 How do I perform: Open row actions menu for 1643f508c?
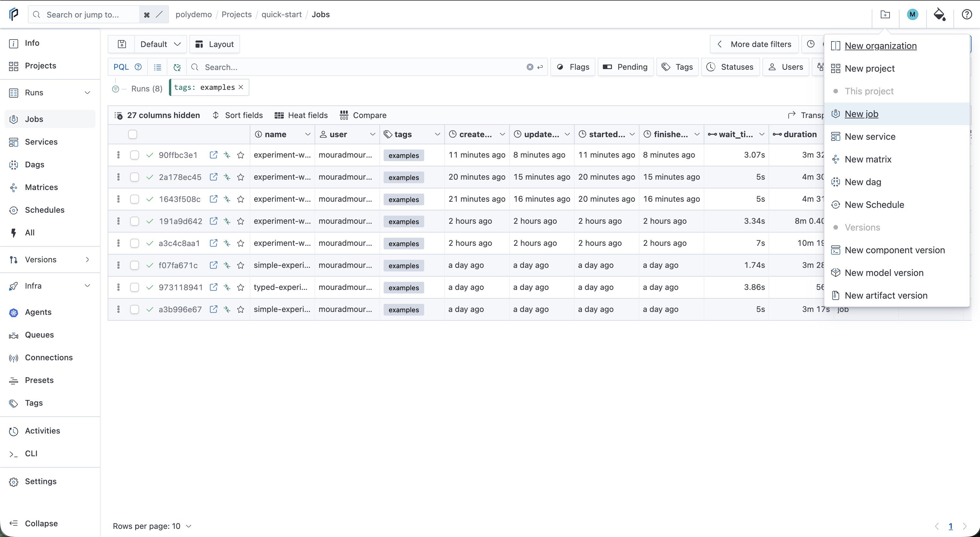click(118, 199)
